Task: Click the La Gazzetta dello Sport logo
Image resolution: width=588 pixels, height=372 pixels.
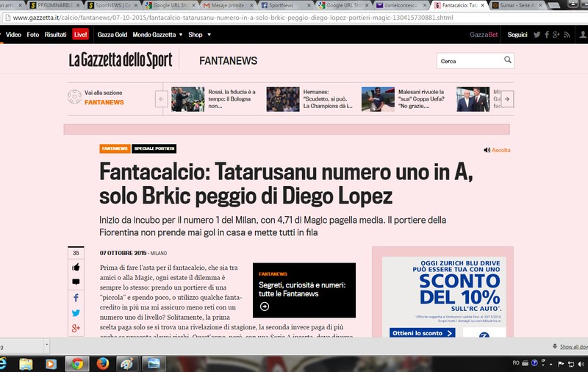Action: [121, 60]
